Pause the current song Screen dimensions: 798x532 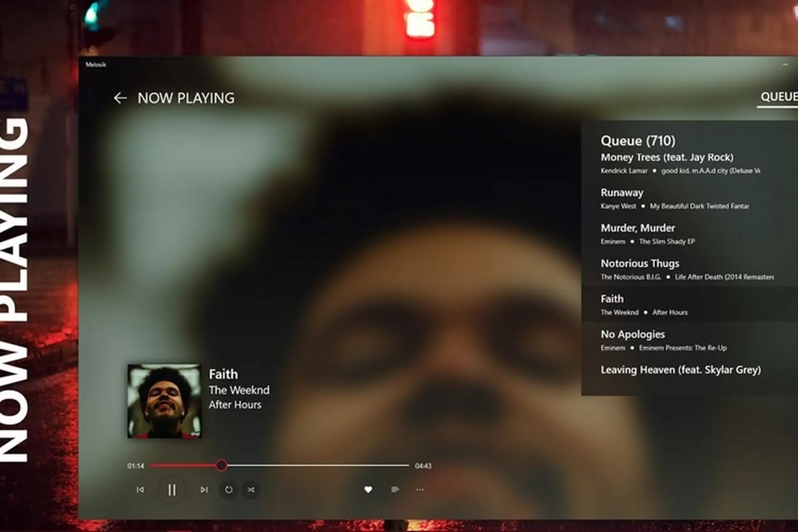tap(172, 490)
